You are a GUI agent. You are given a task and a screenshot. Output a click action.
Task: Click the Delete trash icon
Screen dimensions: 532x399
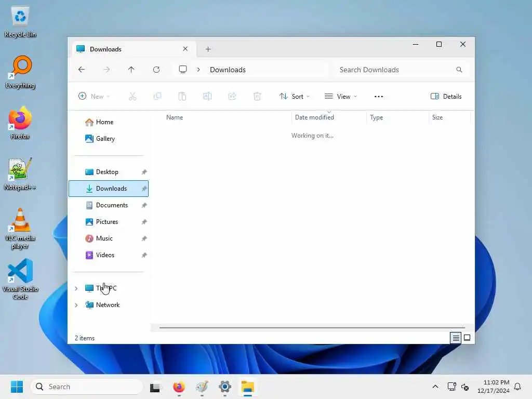[257, 96]
